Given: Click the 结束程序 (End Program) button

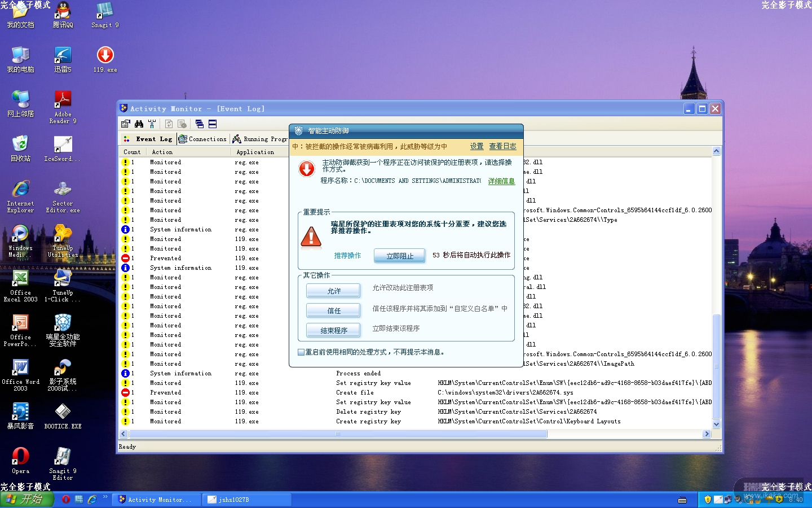Looking at the screenshot, I should click(x=333, y=330).
